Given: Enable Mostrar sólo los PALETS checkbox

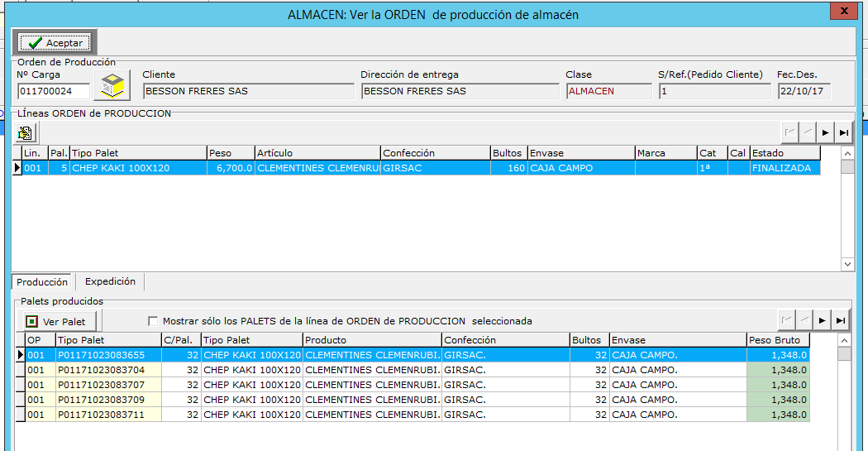Looking at the screenshot, I should click(152, 321).
